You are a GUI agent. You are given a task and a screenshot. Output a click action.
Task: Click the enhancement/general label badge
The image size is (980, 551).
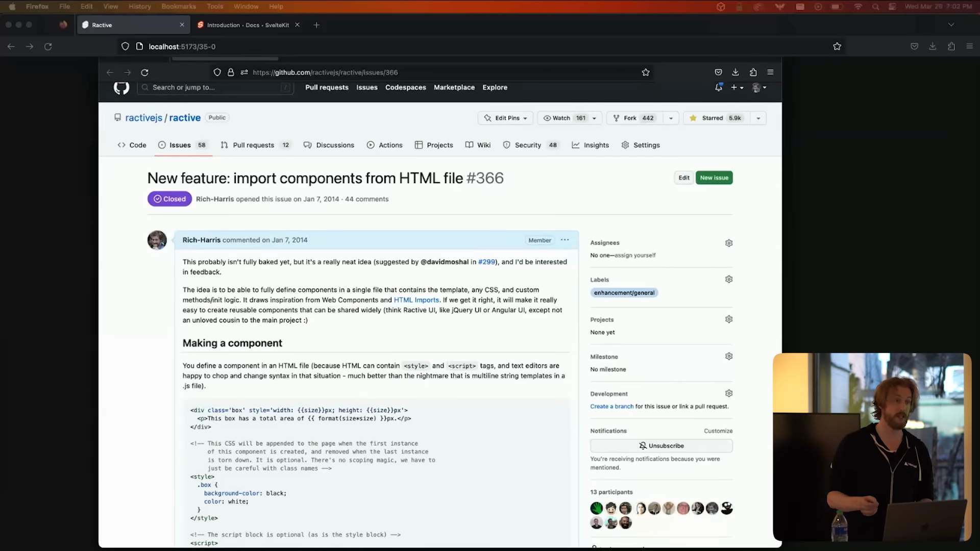click(x=624, y=293)
